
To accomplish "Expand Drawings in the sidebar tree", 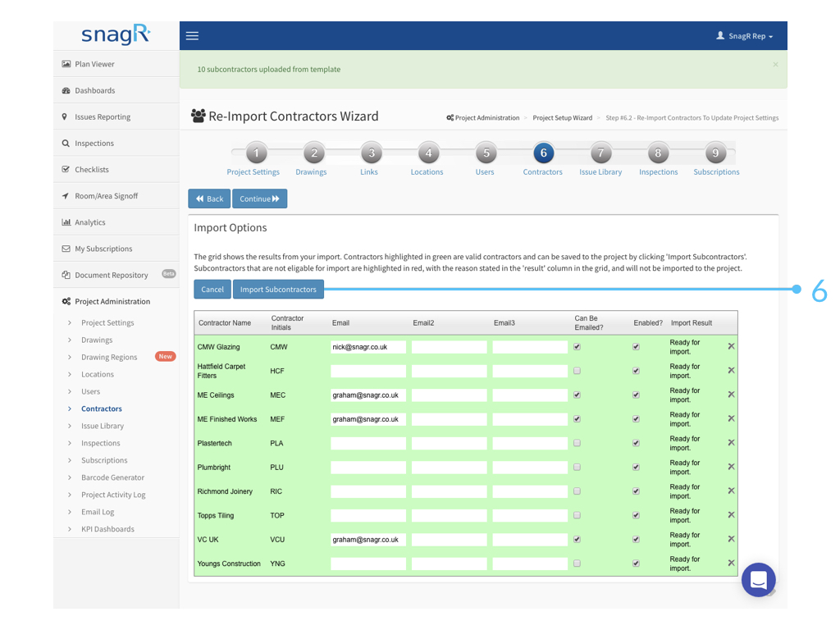I will point(70,340).
